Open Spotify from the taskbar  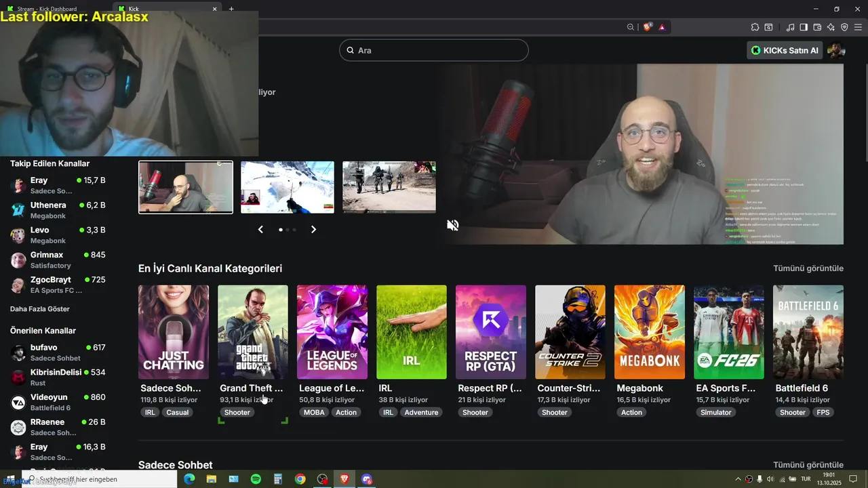click(256, 479)
